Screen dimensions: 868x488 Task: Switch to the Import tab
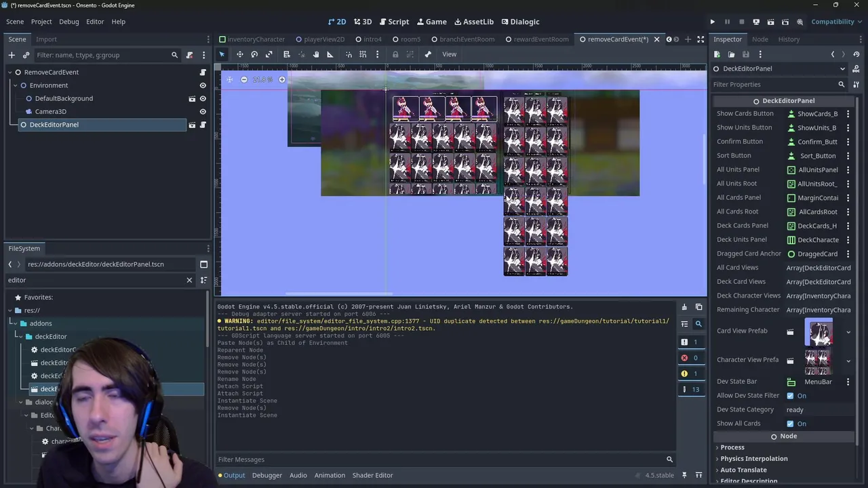[46, 39]
